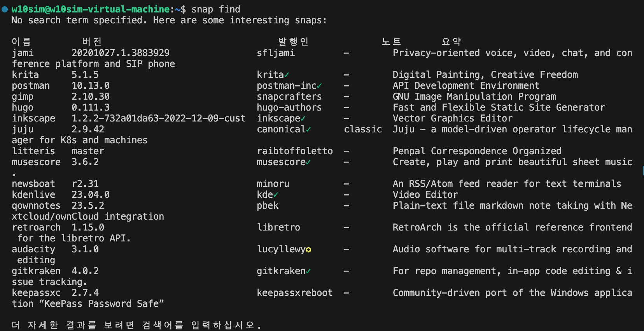Click the verified checkmark after postman-inc
The width and height of the screenshot is (644, 331).
point(319,86)
